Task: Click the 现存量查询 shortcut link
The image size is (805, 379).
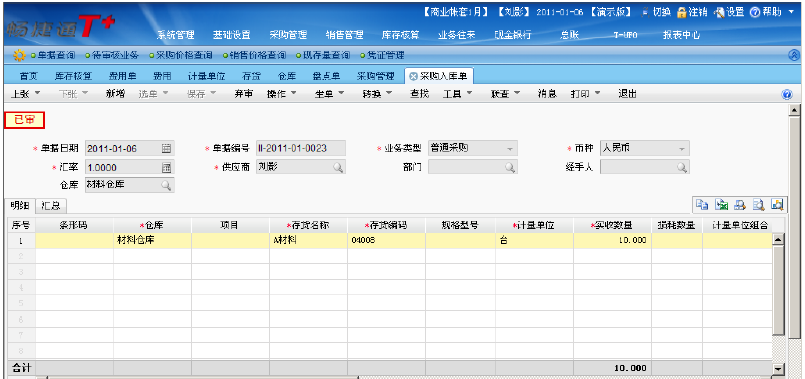Action: point(327,55)
